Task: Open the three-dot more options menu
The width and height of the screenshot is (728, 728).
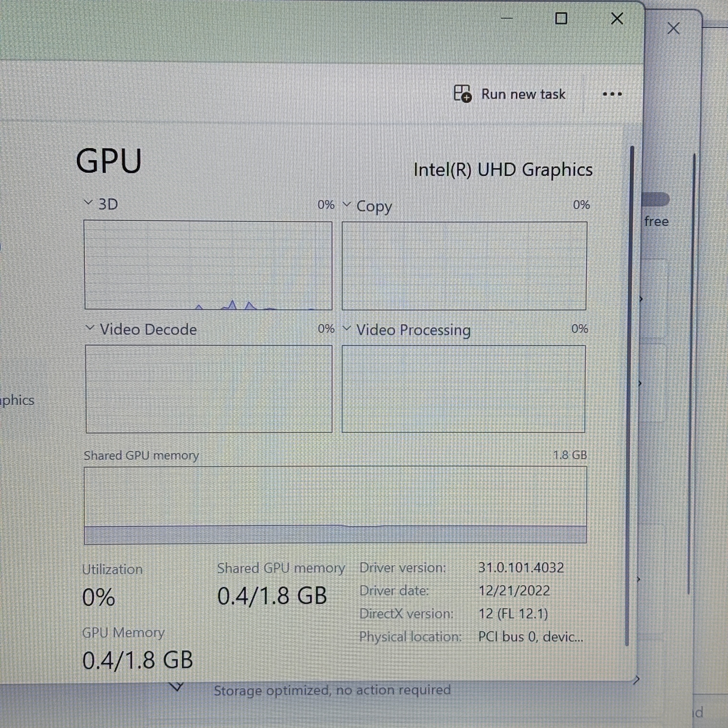Action: pos(612,94)
